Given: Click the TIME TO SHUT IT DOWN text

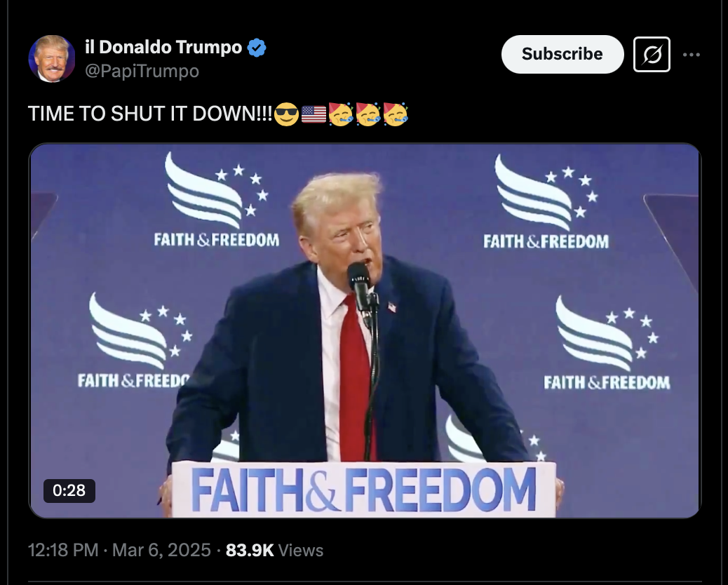Looking at the screenshot, I should point(150,114).
